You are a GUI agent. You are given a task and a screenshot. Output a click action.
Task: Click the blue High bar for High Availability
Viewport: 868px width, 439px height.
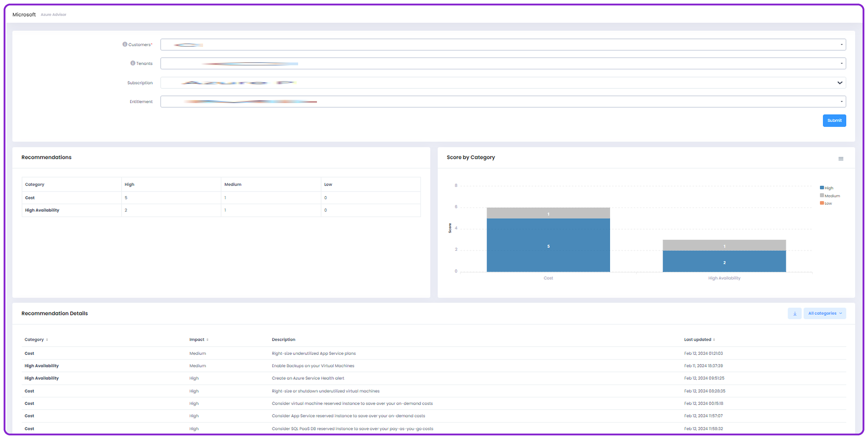pos(724,261)
